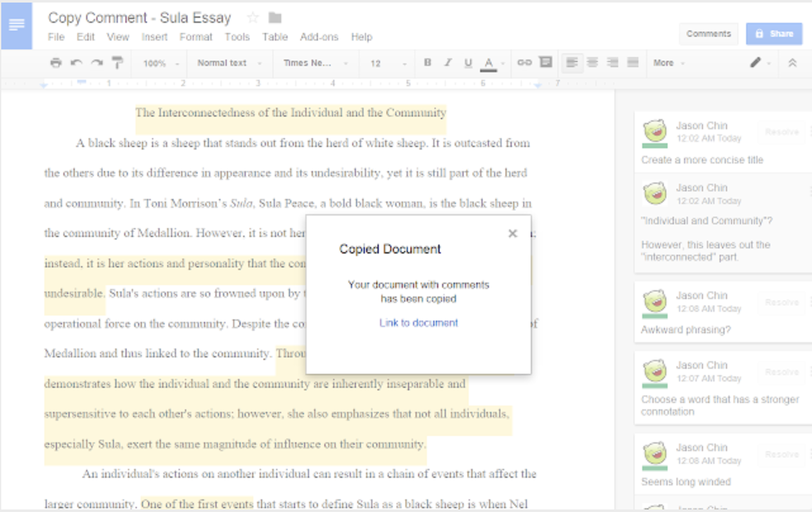812x512 pixels.
Task: Toggle bold formatting
Action: click(x=428, y=63)
